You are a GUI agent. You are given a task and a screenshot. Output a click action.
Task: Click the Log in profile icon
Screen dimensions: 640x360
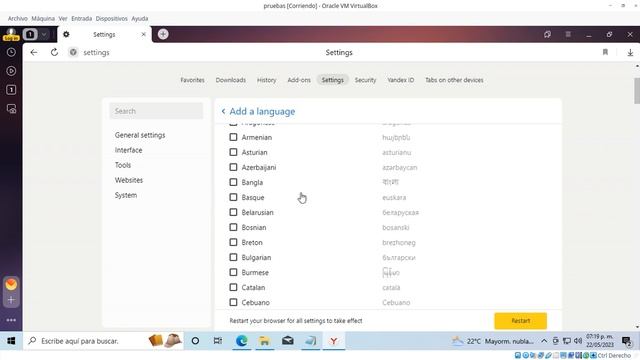pos(11,34)
